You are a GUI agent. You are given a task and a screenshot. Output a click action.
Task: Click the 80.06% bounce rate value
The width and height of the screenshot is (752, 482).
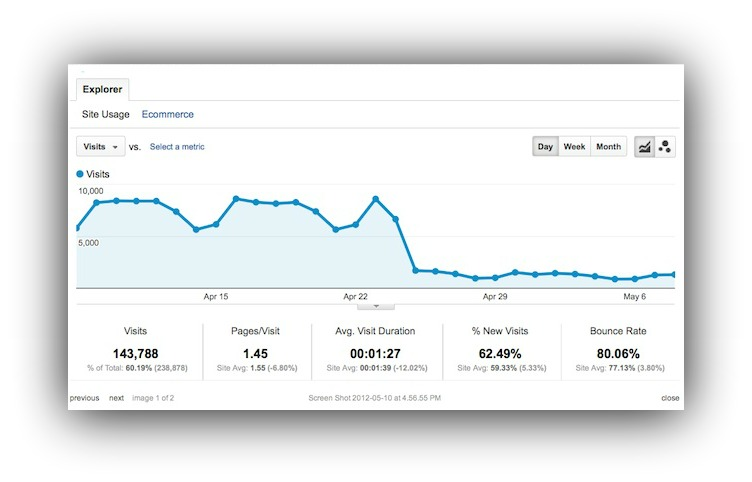(618, 354)
